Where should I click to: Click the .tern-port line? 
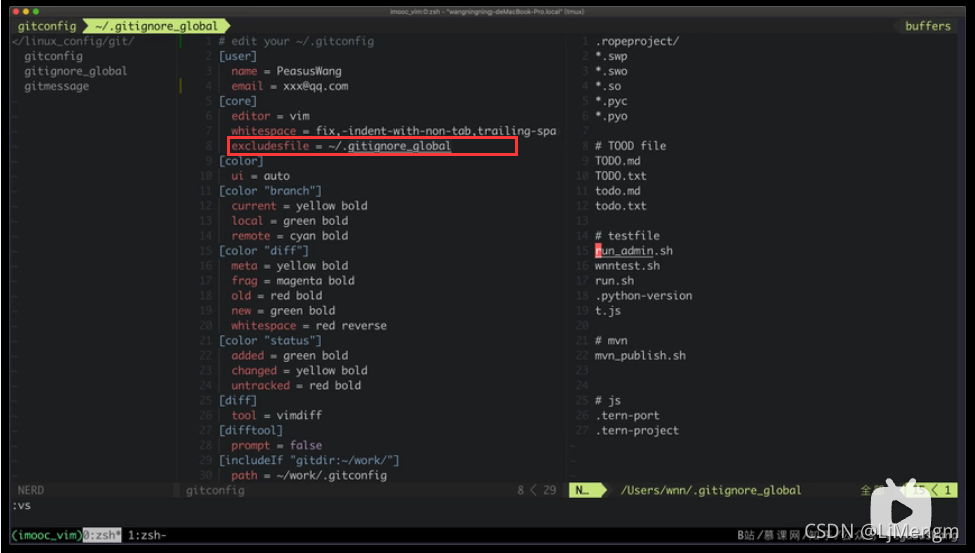(x=627, y=415)
